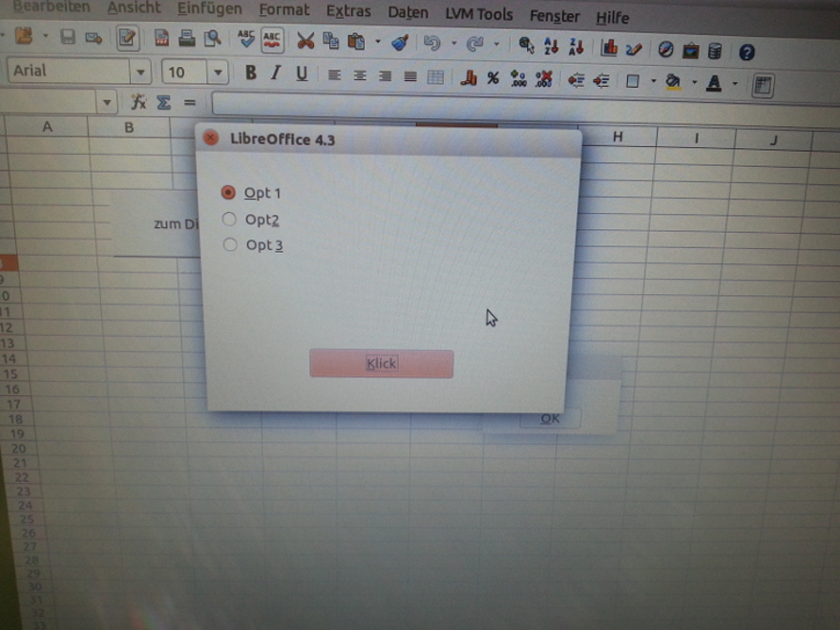This screenshot has height=630, width=840.
Task: Open the font size 10 dropdown
Action: pyautogui.click(x=218, y=73)
